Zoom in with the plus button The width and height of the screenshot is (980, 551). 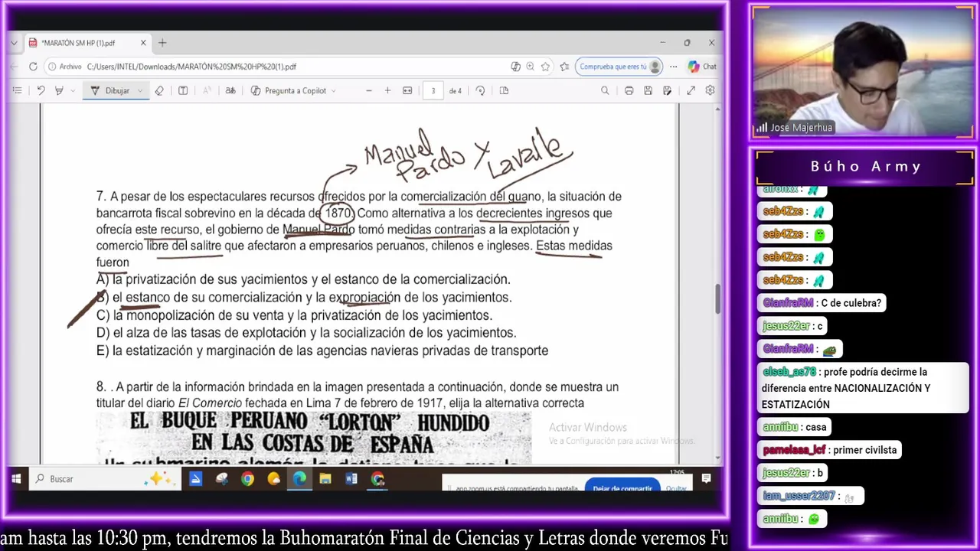coord(387,90)
